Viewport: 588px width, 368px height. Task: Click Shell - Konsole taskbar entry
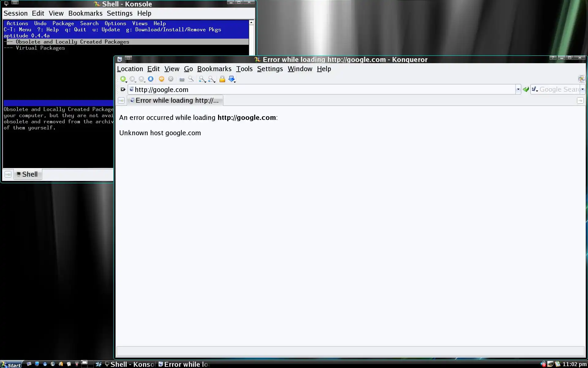[x=130, y=364]
